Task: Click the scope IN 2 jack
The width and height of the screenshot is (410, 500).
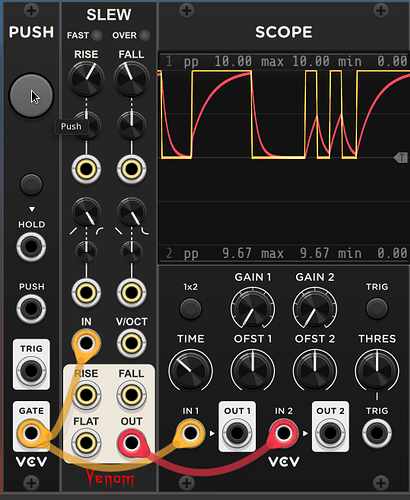Action: [284, 433]
